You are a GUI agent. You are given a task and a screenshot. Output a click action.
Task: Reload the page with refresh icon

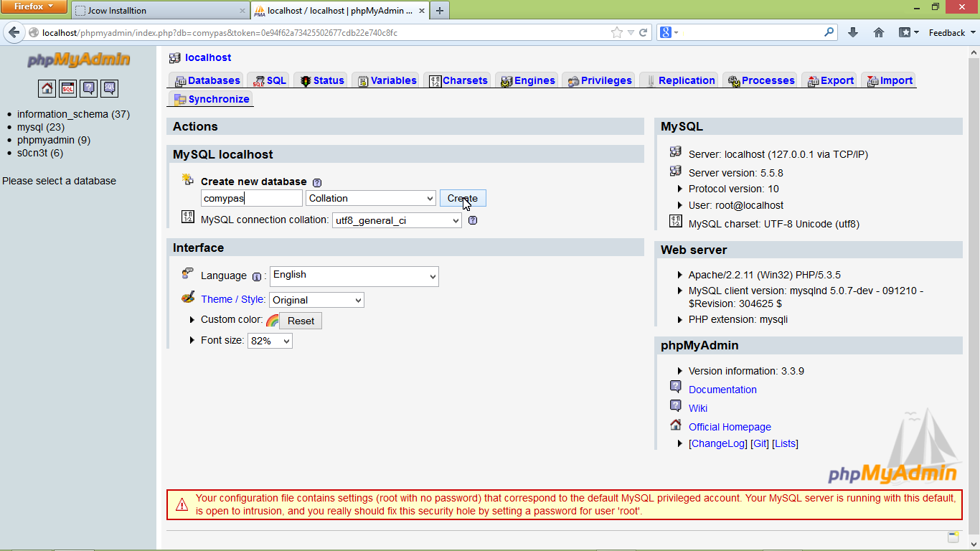(644, 32)
